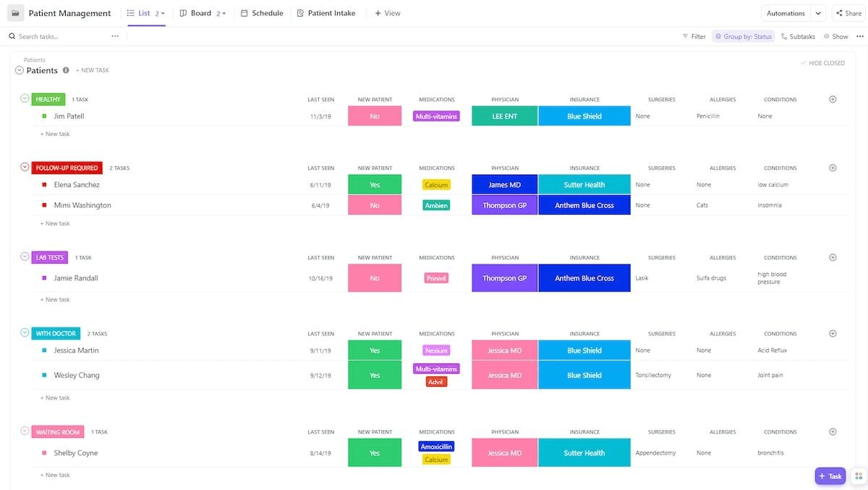Add a column using the plus icon in Healthy group
868x490 pixels.
tap(833, 99)
